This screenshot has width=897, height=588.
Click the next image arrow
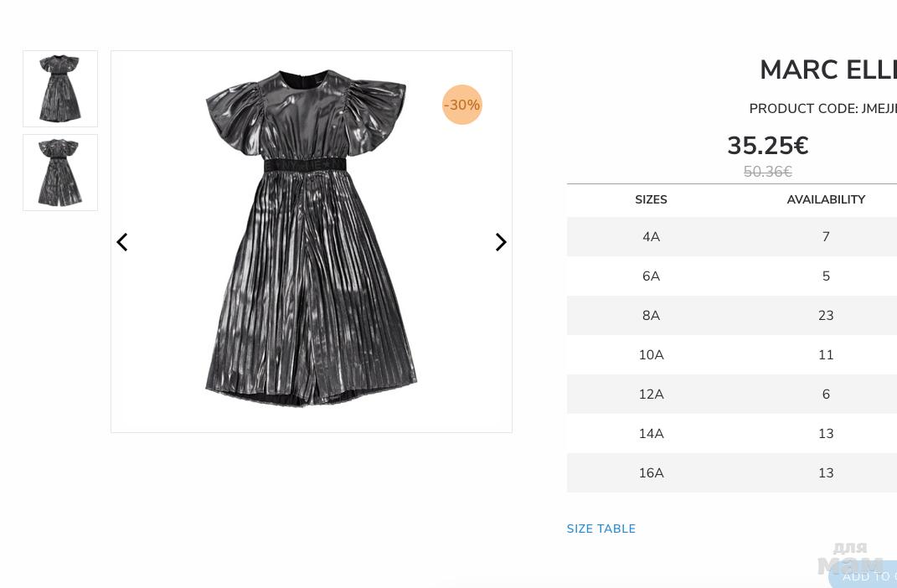[501, 242]
